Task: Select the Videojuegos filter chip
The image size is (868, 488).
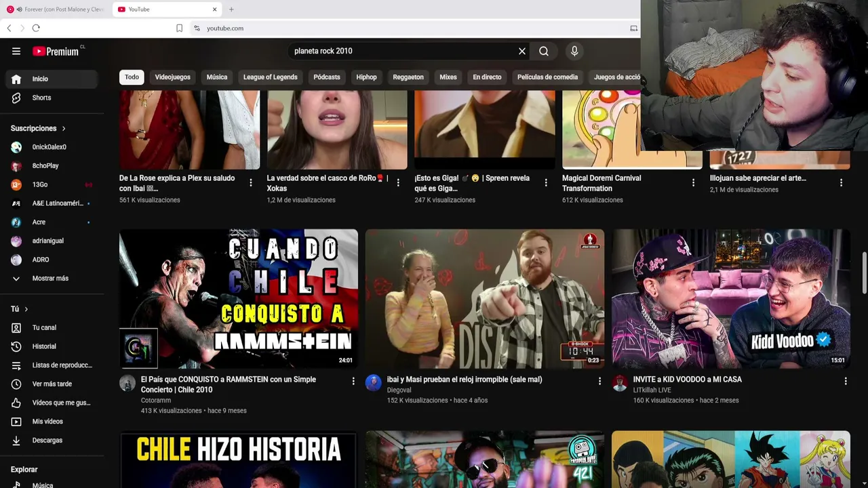Action: click(x=172, y=77)
